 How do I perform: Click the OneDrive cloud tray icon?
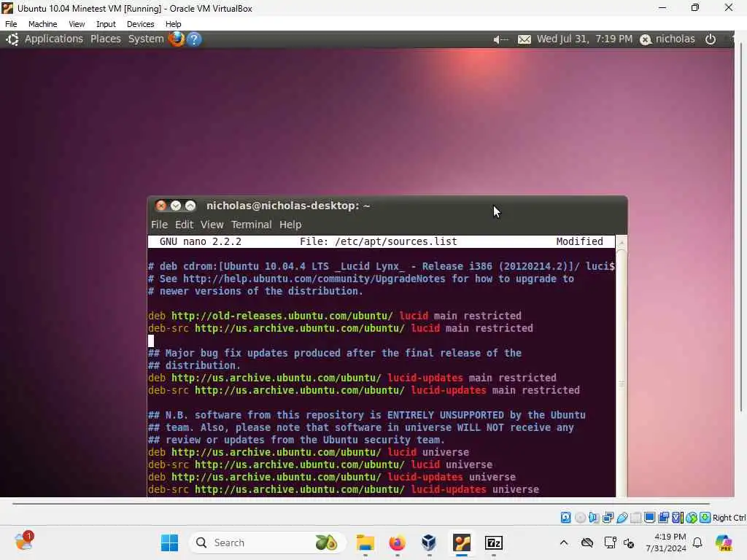point(587,542)
